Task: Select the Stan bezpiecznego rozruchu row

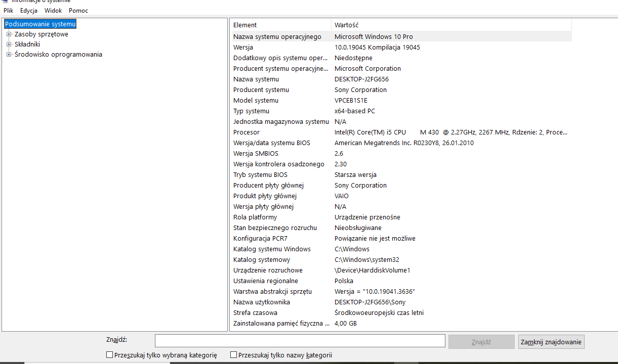Action: 401,227
